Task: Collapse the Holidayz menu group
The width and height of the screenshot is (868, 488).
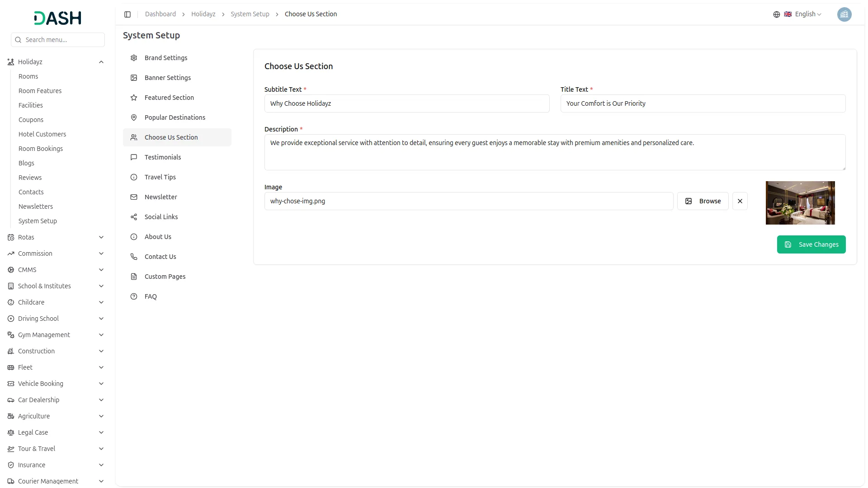Action: (x=101, y=62)
